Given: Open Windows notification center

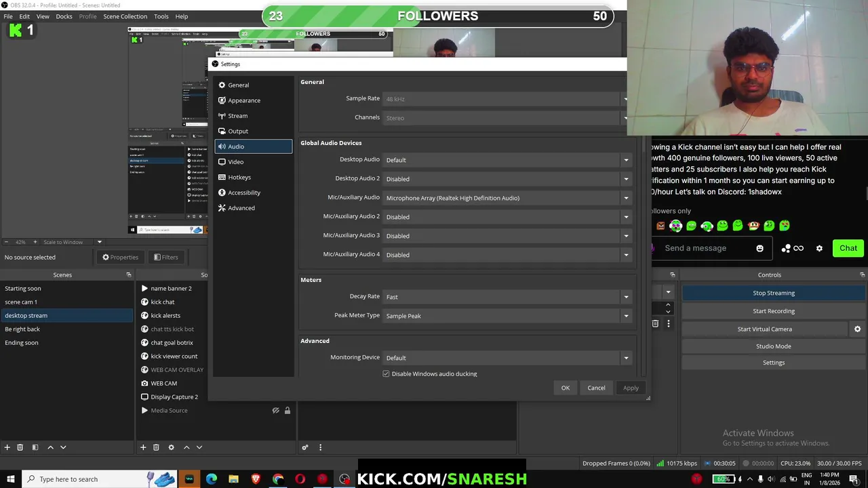Looking at the screenshot, I should (855, 479).
